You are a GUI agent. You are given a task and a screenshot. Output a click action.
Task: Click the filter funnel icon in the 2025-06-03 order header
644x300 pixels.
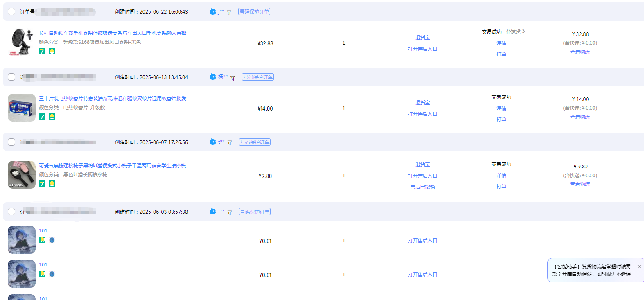pos(229,212)
